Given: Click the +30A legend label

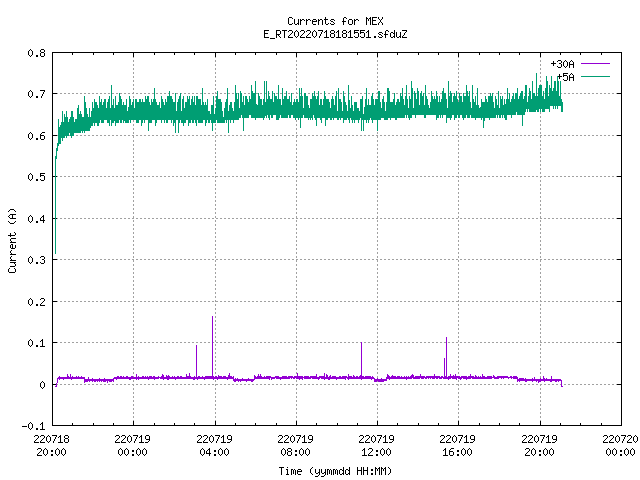Looking at the screenshot, I should pyautogui.click(x=562, y=64).
